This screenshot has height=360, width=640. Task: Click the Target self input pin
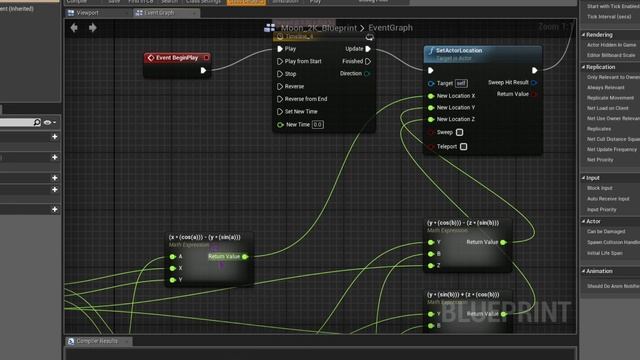(431, 83)
